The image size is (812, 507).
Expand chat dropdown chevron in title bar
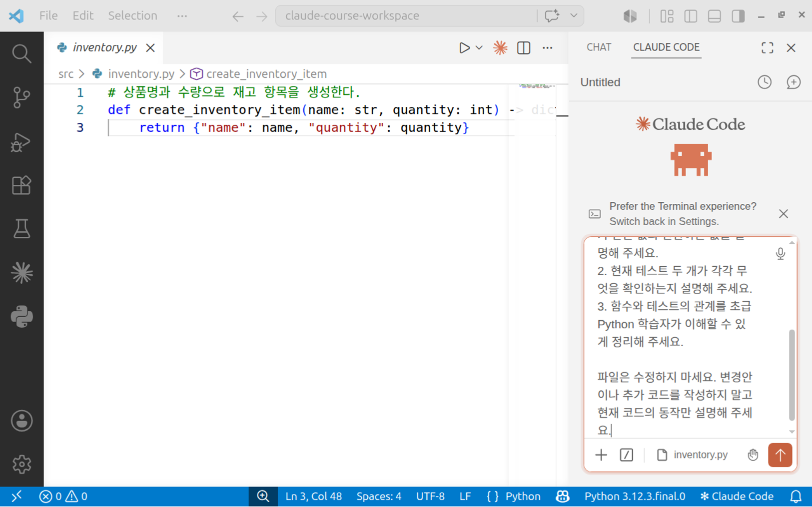click(x=574, y=16)
